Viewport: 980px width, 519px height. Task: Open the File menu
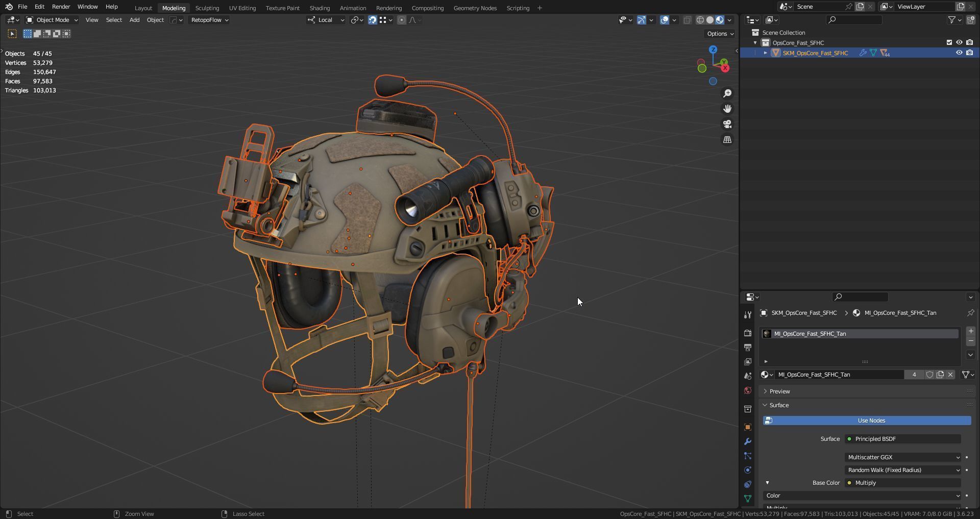[x=22, y=7]
